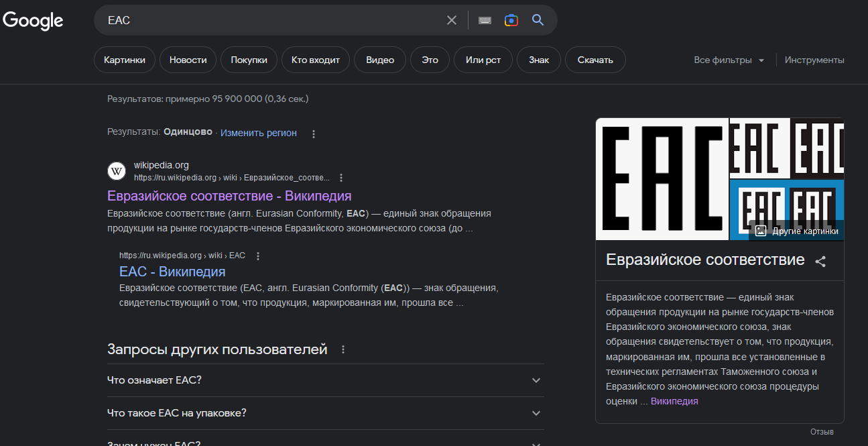Click the Запросы других пользователей heading
The image size is (868, 446).
(217, 349)
